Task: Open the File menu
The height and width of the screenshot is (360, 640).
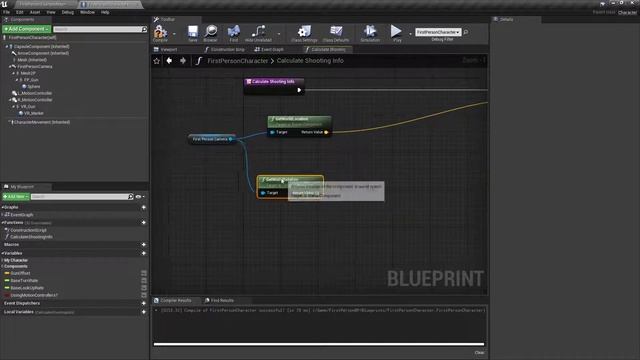Action: [x=6, y=12]
